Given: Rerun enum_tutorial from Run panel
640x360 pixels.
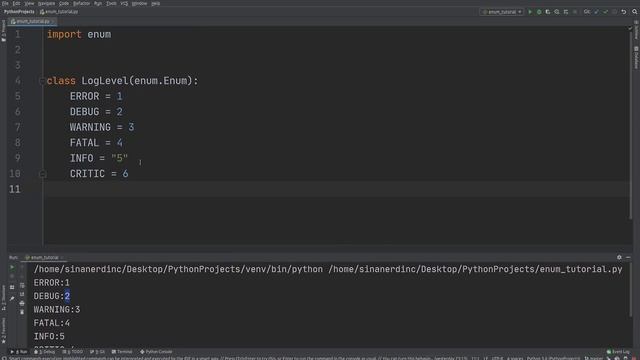Looking at the screenshot, I should tap(12, 267).
